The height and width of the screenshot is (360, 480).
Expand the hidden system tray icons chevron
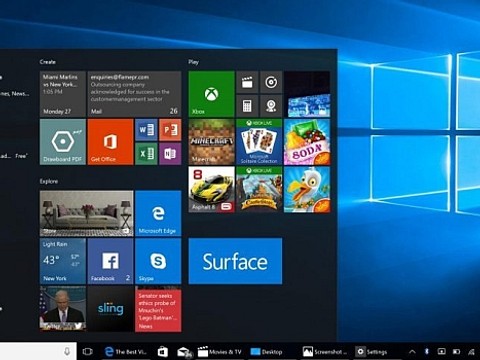412,352
